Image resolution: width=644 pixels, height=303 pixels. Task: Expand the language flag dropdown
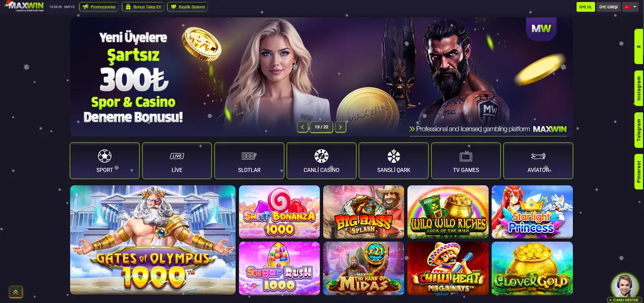click(x=630, y=7)
